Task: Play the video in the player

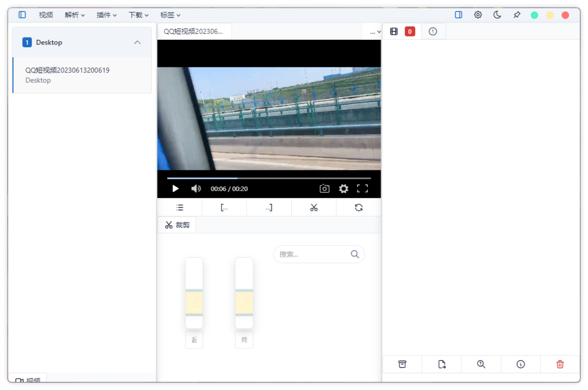Action: click(x=175, y=189)
